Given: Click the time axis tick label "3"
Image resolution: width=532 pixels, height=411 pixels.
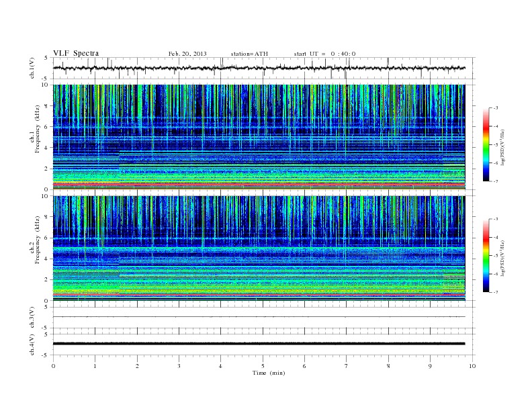Looking at the screenshot, I should pyautogui.click(x=179, y=366).
